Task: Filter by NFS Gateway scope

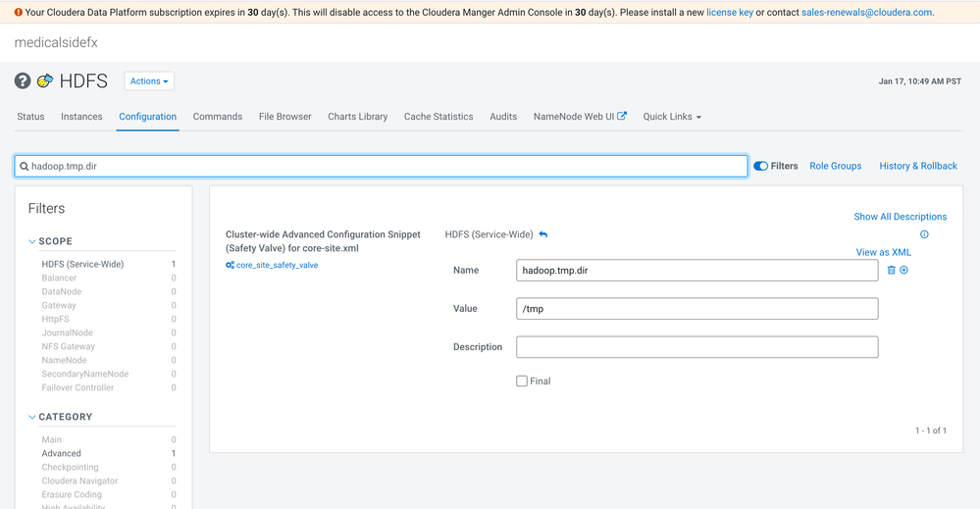Action: click(x=68, y=346)
